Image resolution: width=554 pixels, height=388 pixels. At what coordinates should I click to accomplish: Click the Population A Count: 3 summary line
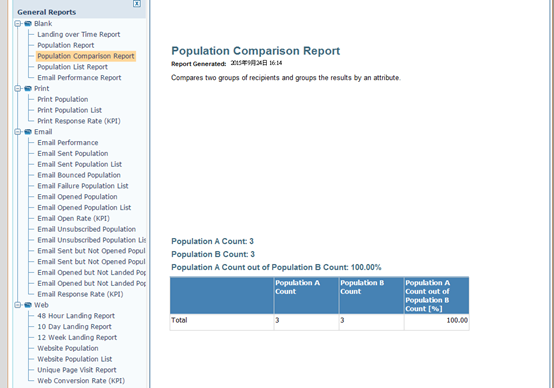[212, 241]
